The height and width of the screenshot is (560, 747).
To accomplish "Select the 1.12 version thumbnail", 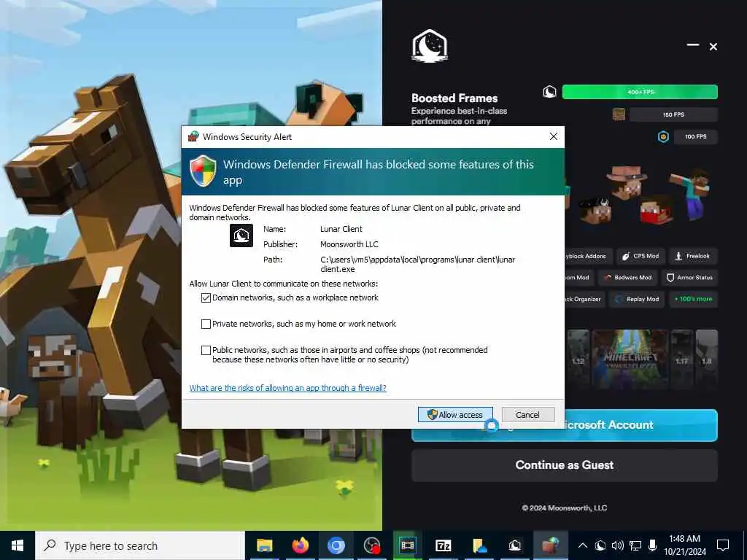I will (578, 359).
